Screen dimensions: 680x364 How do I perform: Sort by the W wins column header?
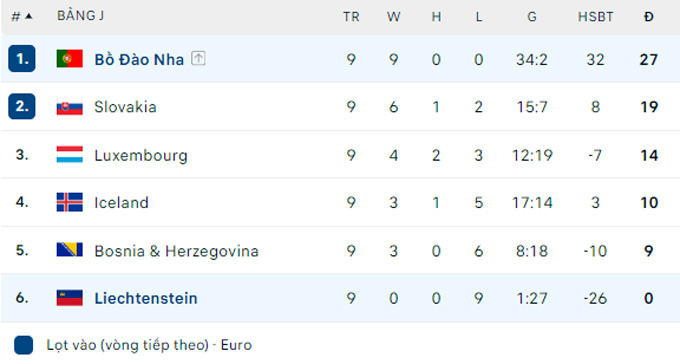tap(393, 17)
